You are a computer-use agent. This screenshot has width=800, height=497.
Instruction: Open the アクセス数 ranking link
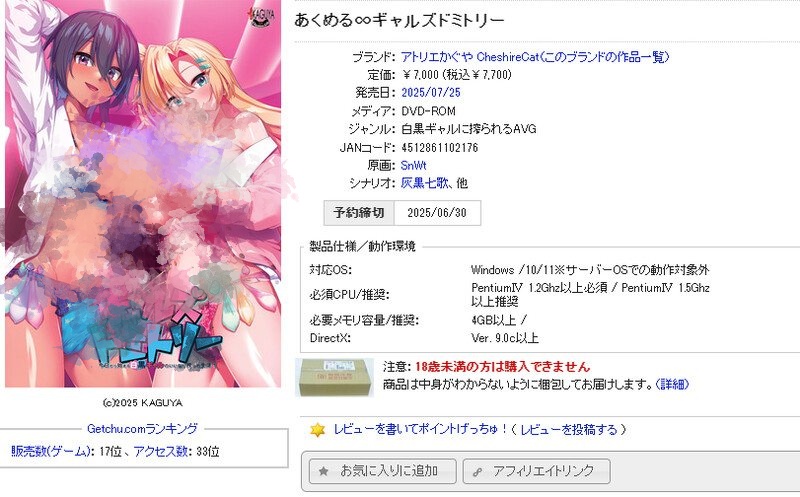(161, 451)
